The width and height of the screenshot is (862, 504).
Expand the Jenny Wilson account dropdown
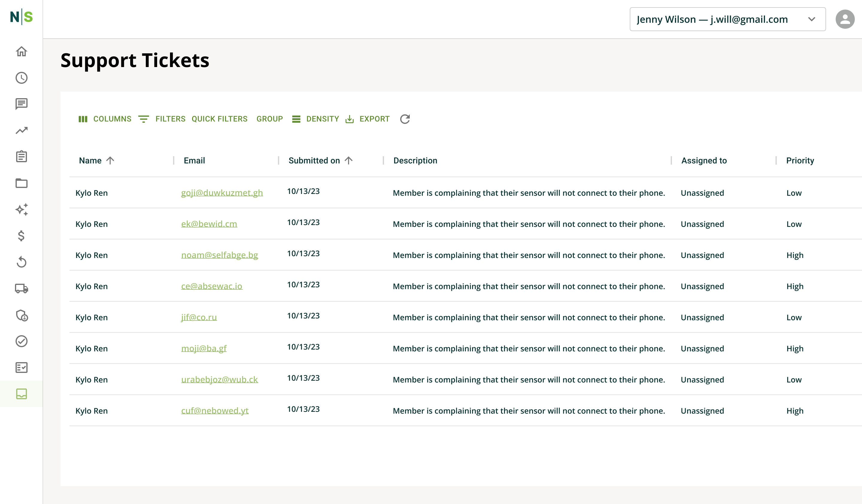click(x=728, y=19)
